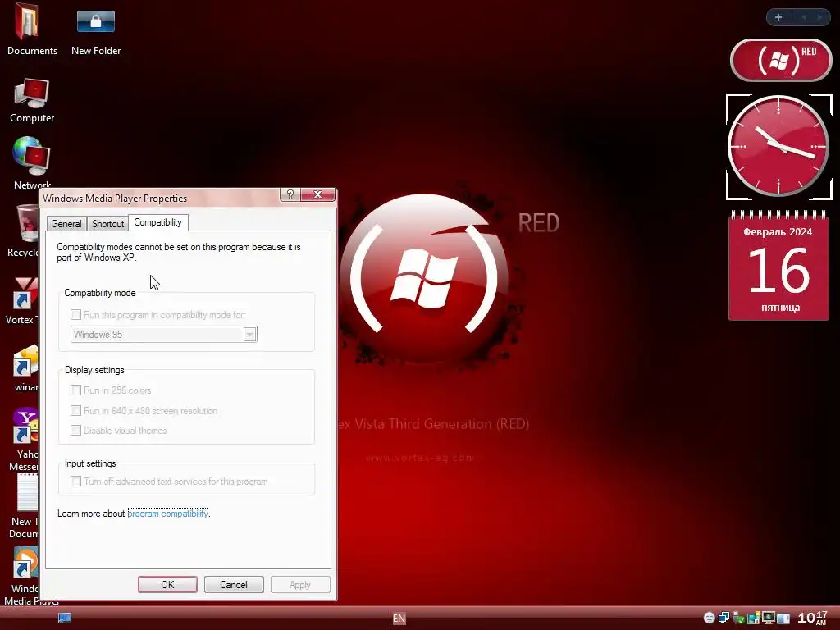Toggle Run in 640 x 480 resolution
Image resolution: width=840 pixels, height=630 pixels.
tap(76, 411)
